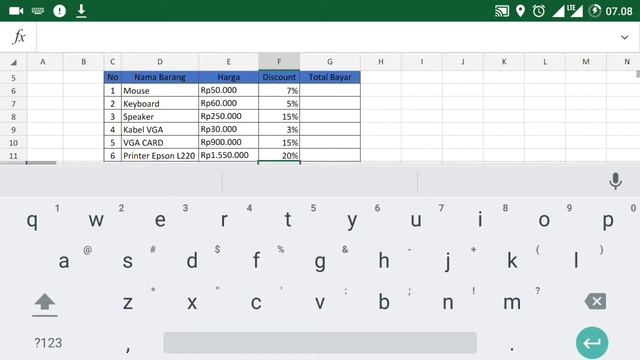This screenshot has width=640, height=360.
Task: Tap the letter p key
Action: (608, 220)
